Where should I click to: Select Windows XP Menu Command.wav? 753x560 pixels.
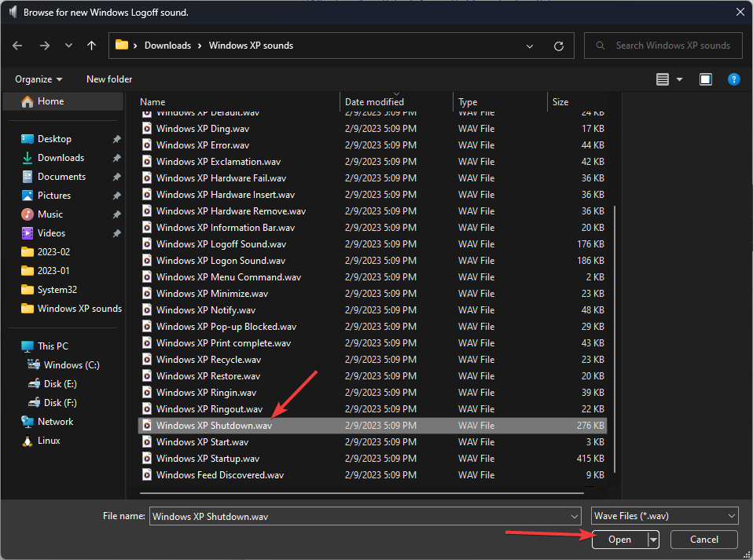(229, 277)
